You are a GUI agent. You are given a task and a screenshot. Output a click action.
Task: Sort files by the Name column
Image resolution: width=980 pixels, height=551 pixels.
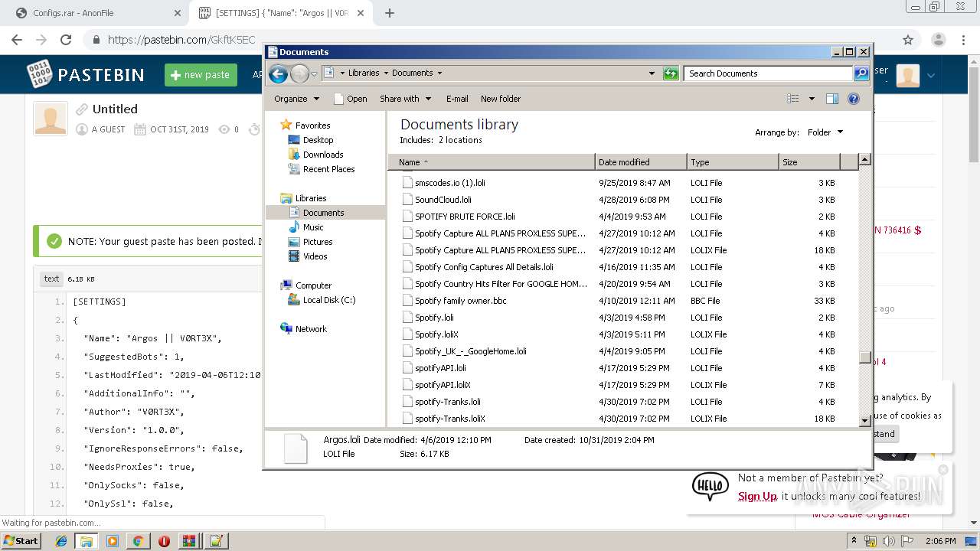click(492, 162)
